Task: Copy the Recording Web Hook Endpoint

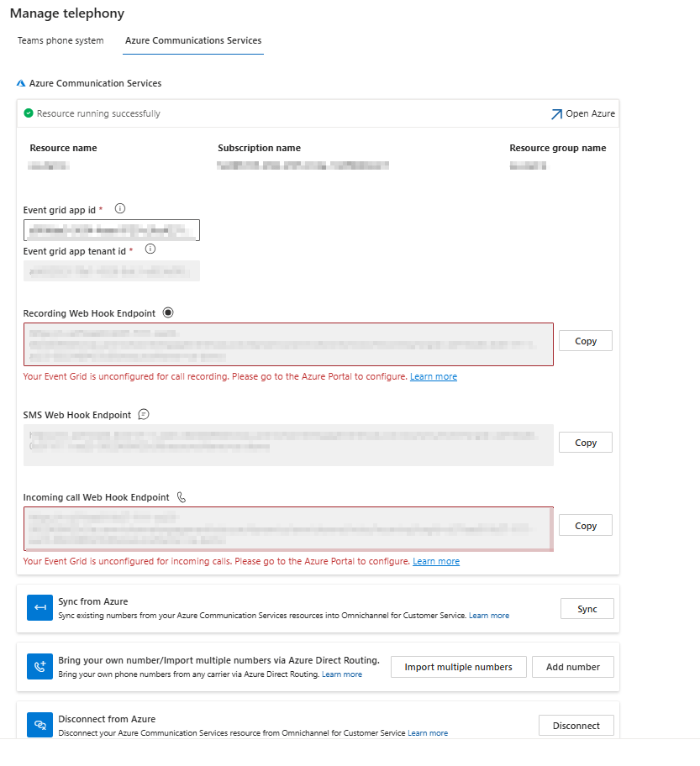Action: 585,341
